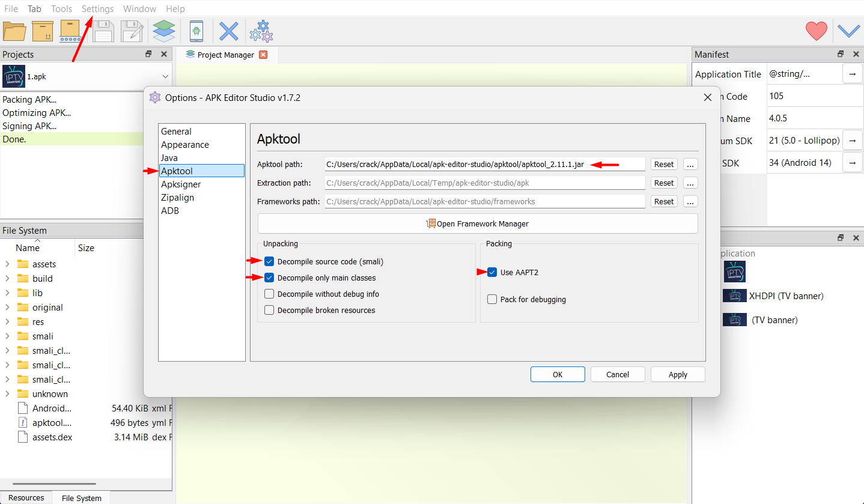Screen dimensions: 864x504
Task: Click the Install APK conveyor-box toolbar icon
Action: (70, 31)
